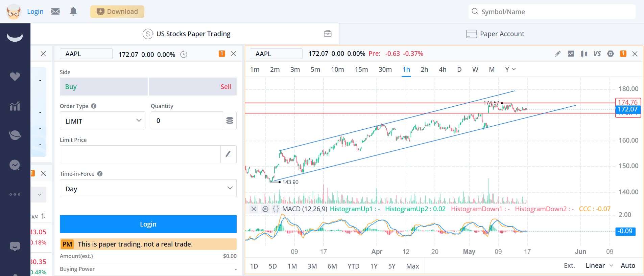This screenshot has height=276, width=644.
Task: Click the Limit Price input field
Action: tap(140, 154)
